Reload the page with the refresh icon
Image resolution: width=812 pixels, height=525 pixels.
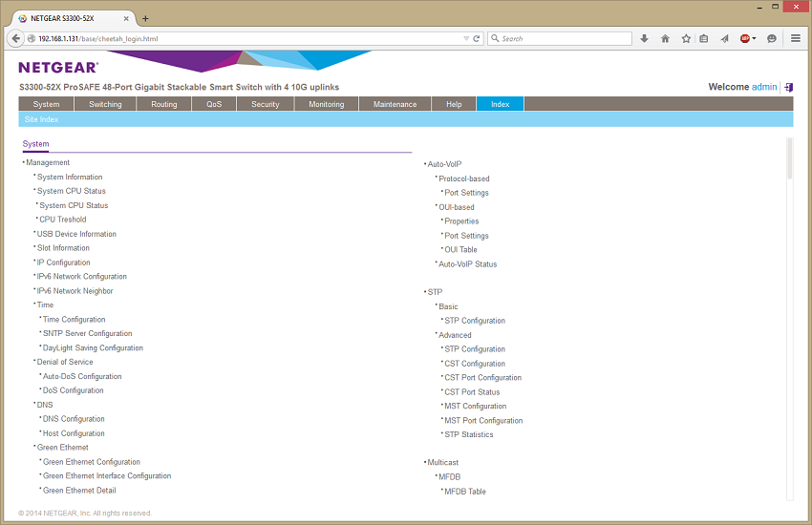pos(476,38)
